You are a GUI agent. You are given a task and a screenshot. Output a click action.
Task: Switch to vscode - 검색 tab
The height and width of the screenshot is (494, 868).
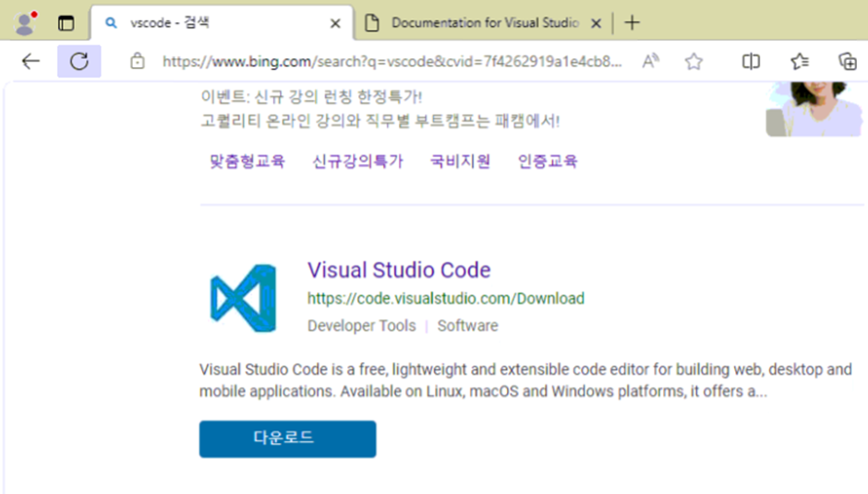tap(222, 23)
